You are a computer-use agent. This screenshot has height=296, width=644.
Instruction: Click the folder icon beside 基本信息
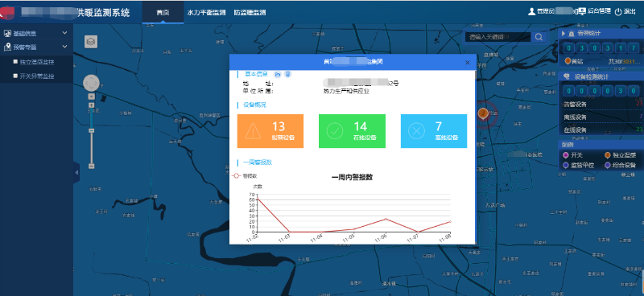(278, 74)
